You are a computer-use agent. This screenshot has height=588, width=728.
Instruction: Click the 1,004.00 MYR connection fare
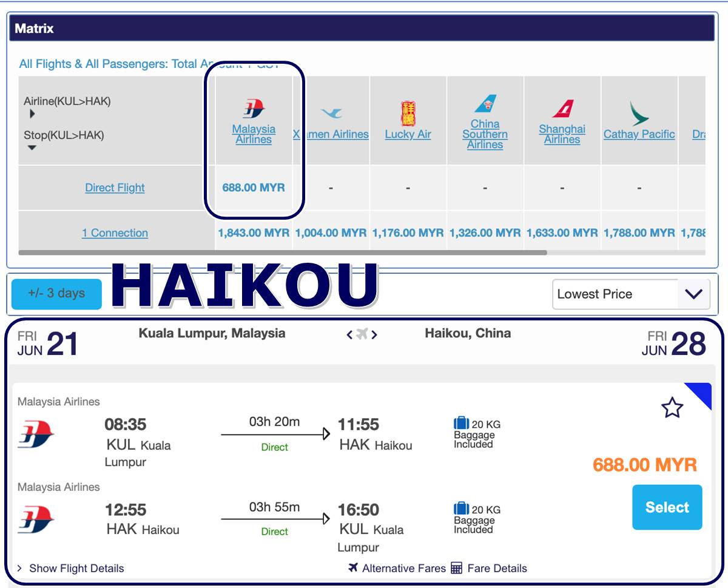[331, 233]
